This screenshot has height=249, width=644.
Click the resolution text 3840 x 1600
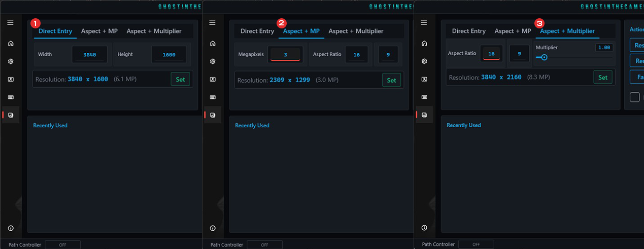(x=88, y=80)
